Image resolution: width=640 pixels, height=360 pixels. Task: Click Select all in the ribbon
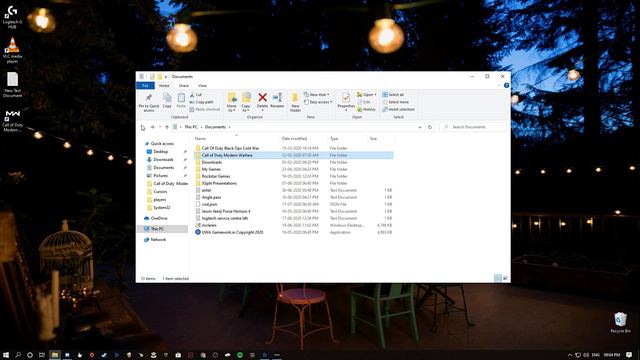click(x=393, y=95)
